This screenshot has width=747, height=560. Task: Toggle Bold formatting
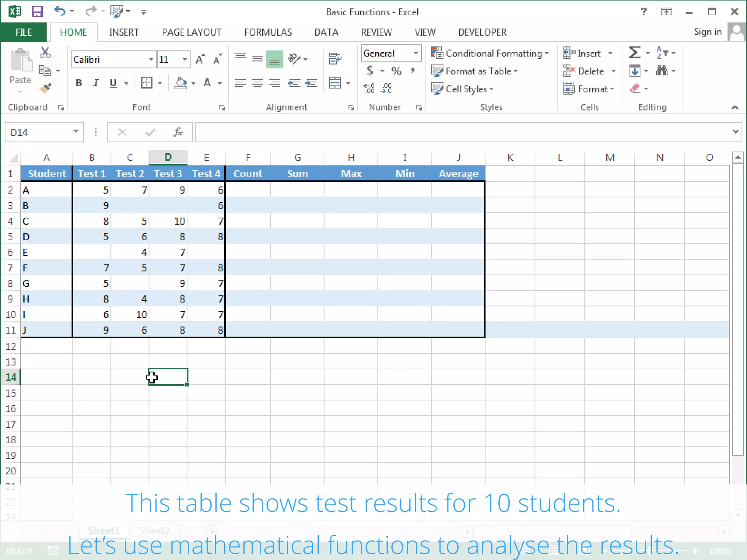click(x=78, y=83)
